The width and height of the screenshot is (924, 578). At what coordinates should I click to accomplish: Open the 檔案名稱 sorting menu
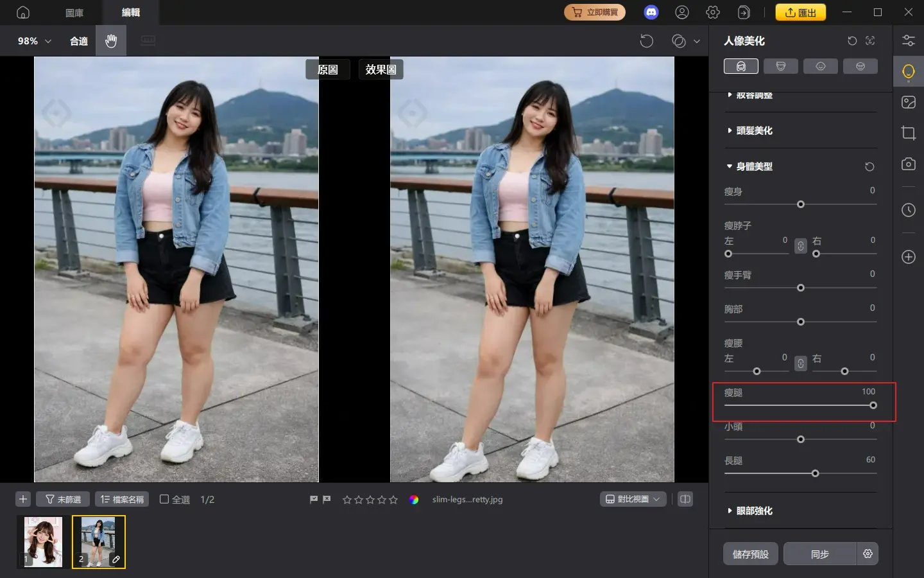point(122,499)
